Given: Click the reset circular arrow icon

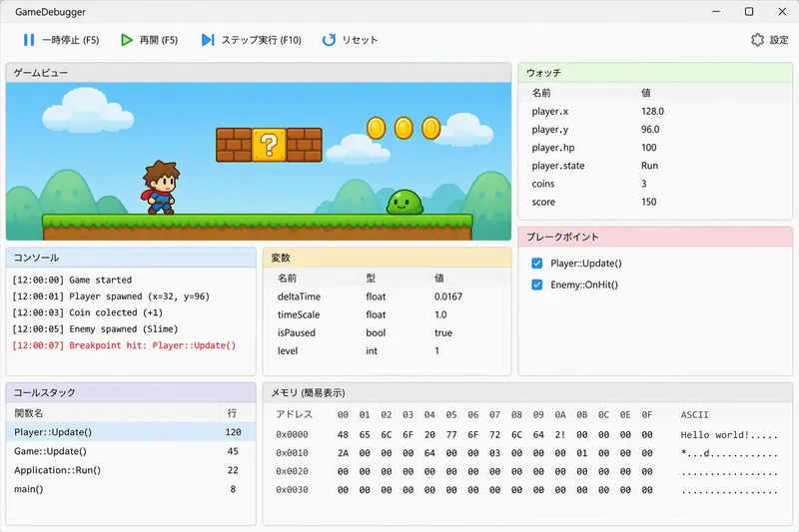Looking at the screenshot, I should pos(330,40).
